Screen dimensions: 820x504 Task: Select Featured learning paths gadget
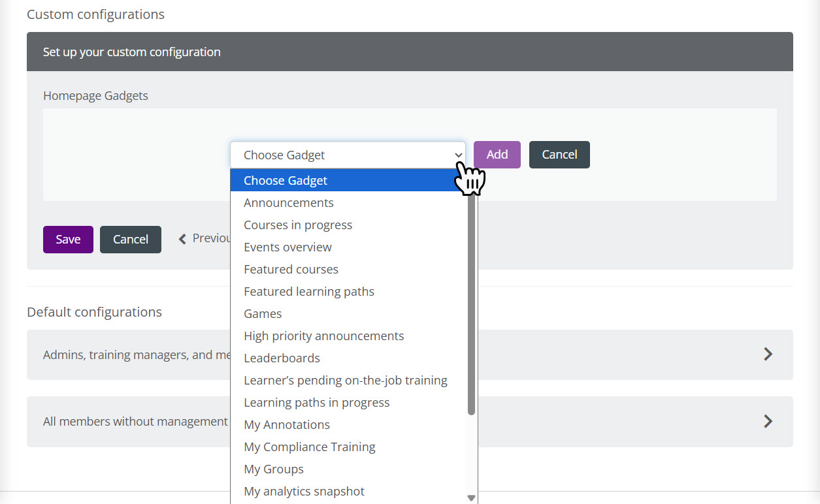tap(308, 291)
